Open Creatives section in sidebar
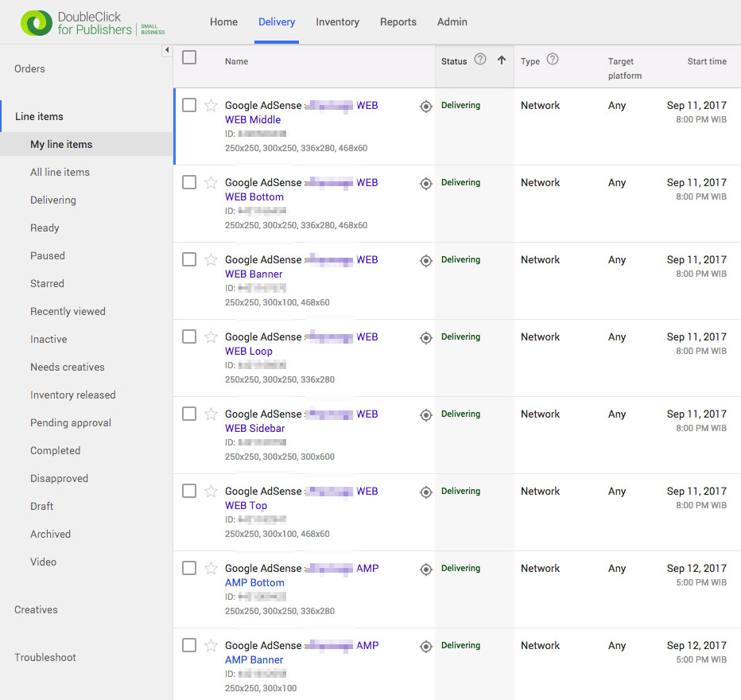This screenshot has width=741, height=700. (x=36, y=610)
